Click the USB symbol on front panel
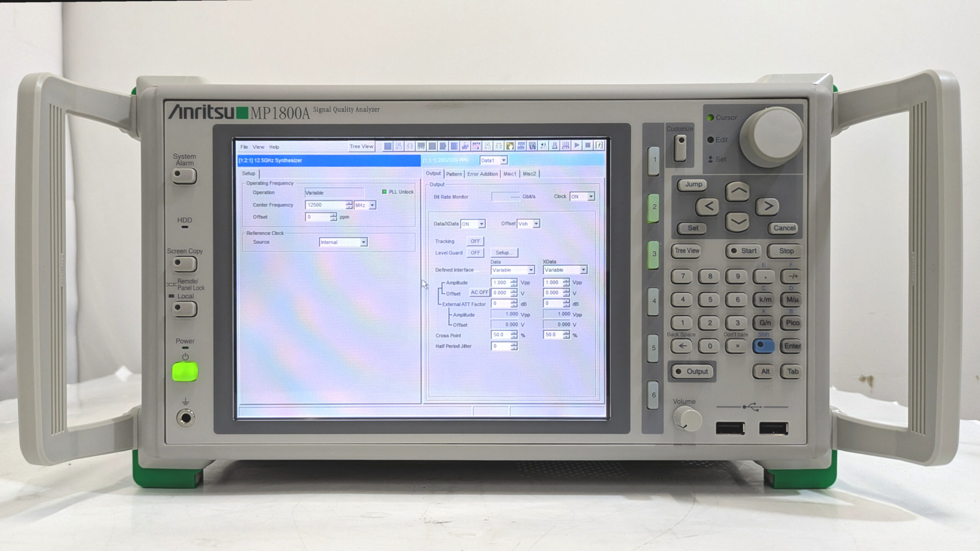Image resolution: width=980 pixels, height=551 pixels. [752, 407]
